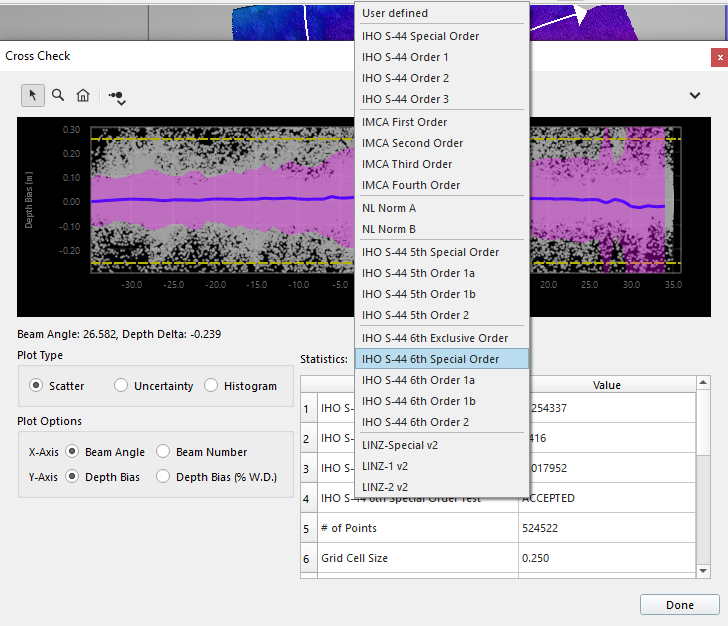Close the Cross Check dialog
This screenshot has height=626, width=728.
click(x=718, y=57)
